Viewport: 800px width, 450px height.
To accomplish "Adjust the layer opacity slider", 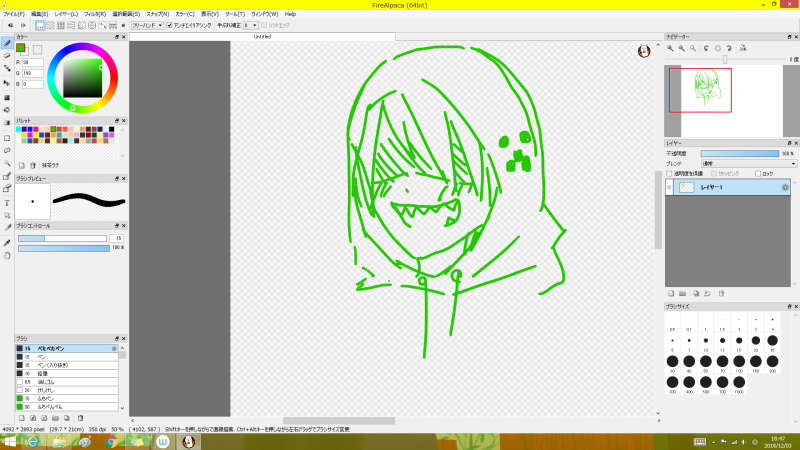I will point(740,154).
